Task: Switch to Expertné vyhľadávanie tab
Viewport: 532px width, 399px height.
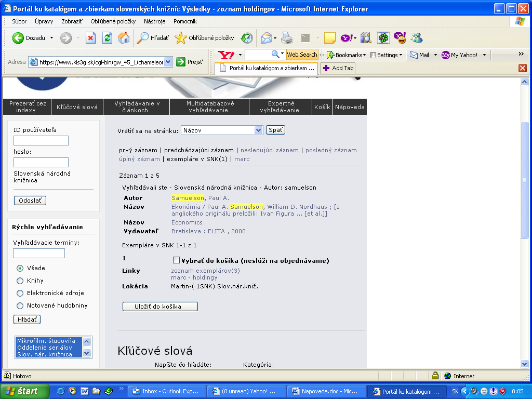Action: 280,107
